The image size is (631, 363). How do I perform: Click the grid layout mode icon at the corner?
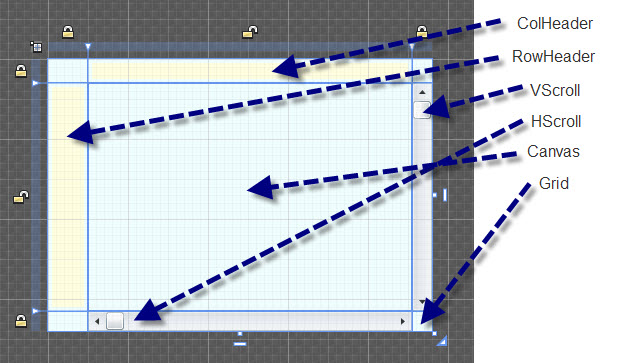pos(37,47)
